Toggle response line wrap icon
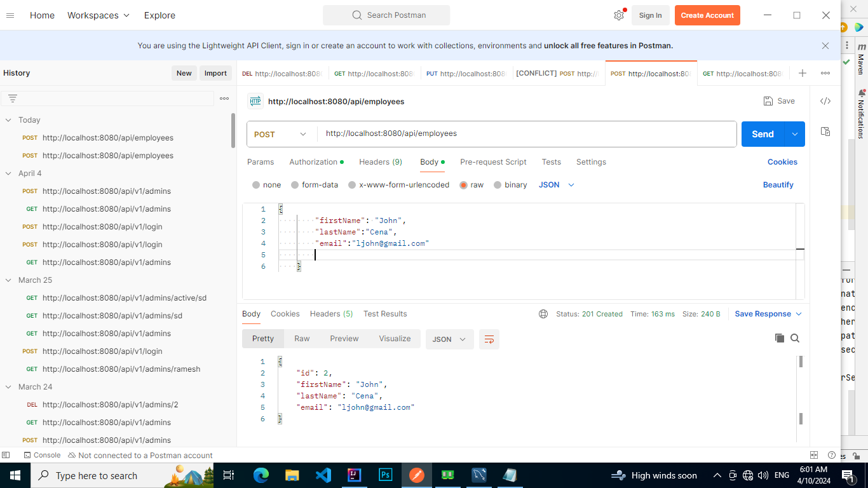Viewport: 868px width, 488px height. point(489,339)
